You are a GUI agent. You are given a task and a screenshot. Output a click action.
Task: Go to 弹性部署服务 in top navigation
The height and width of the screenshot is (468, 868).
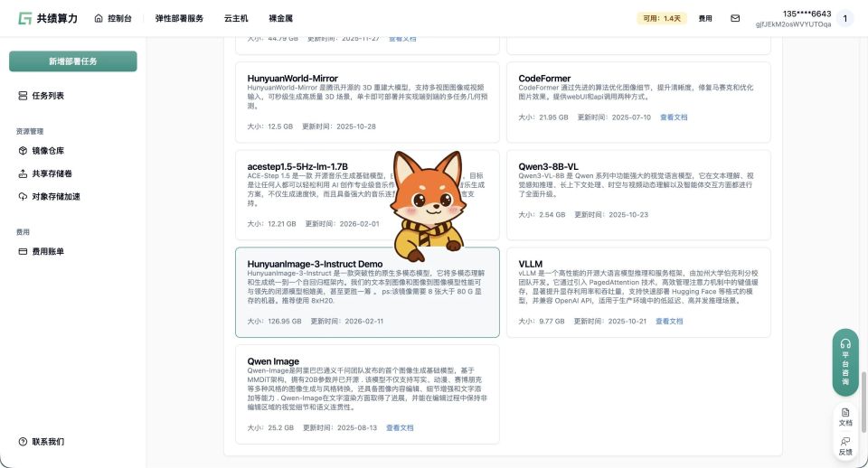179,18
